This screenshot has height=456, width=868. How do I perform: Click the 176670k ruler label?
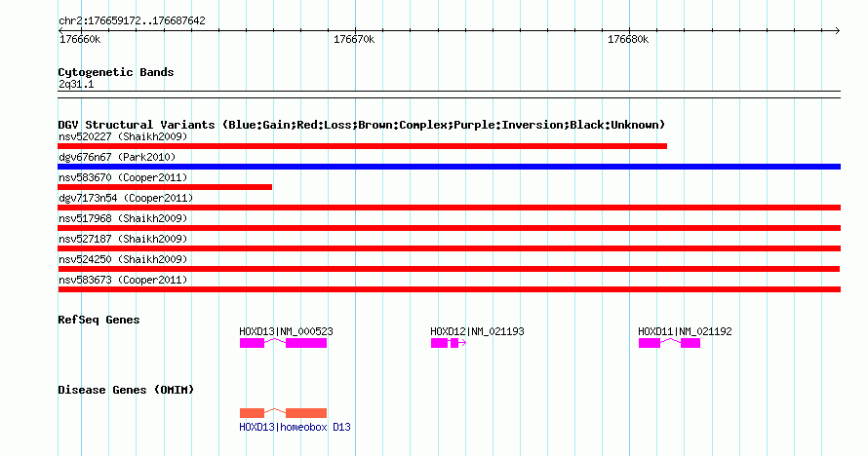(354, 40)
